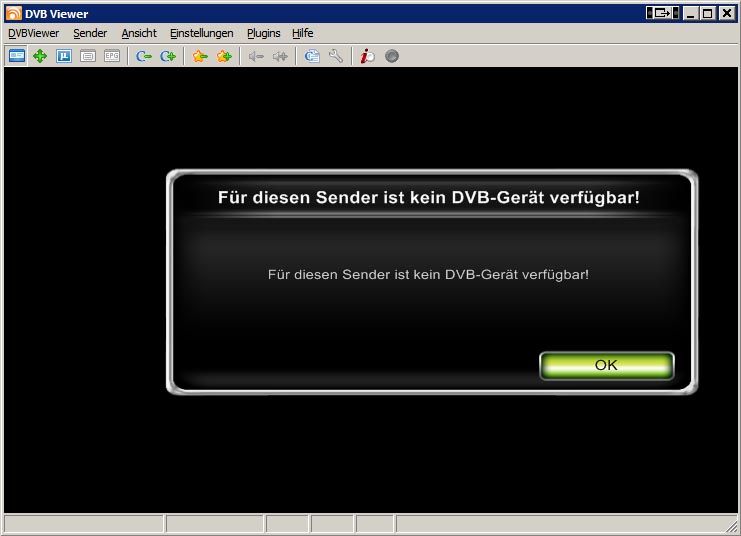Open the Sender menu

click(x=90, y=33)
